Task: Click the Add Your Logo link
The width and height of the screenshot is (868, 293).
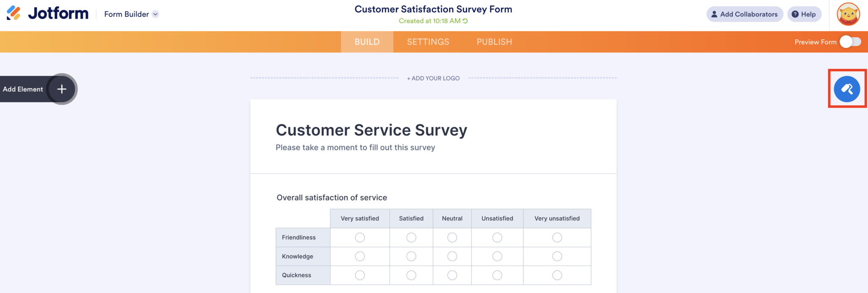Action: pyautogui.click(x=433, y=78)
